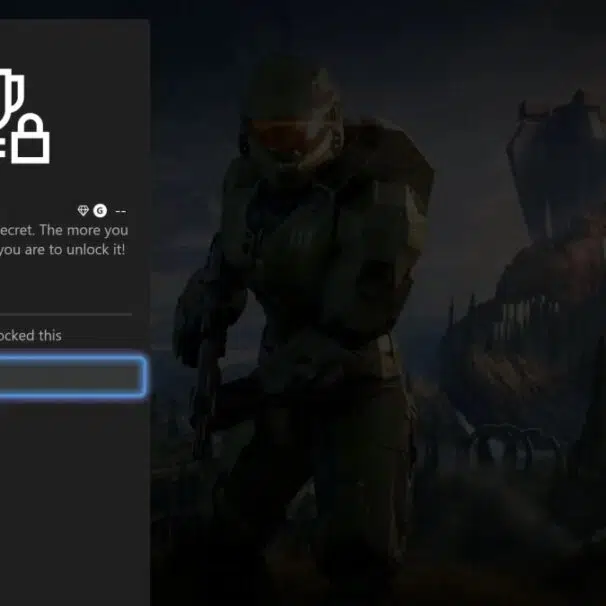
Task: Click the Gamerscore value showing dashes
Action: click(x=121, y=211)
